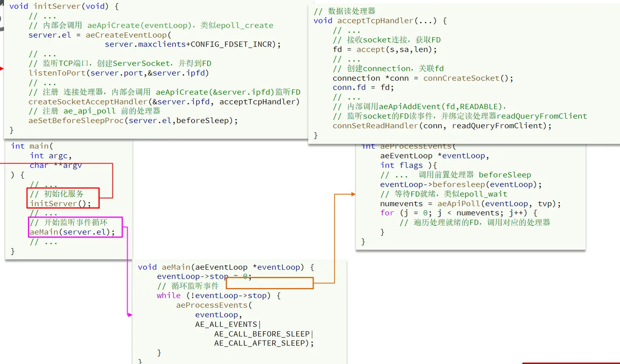Click the aeSetBeforeSleepProc(server.el,beforeSleep) line
This screenshot has width=620, height=364.
point(133,121)
